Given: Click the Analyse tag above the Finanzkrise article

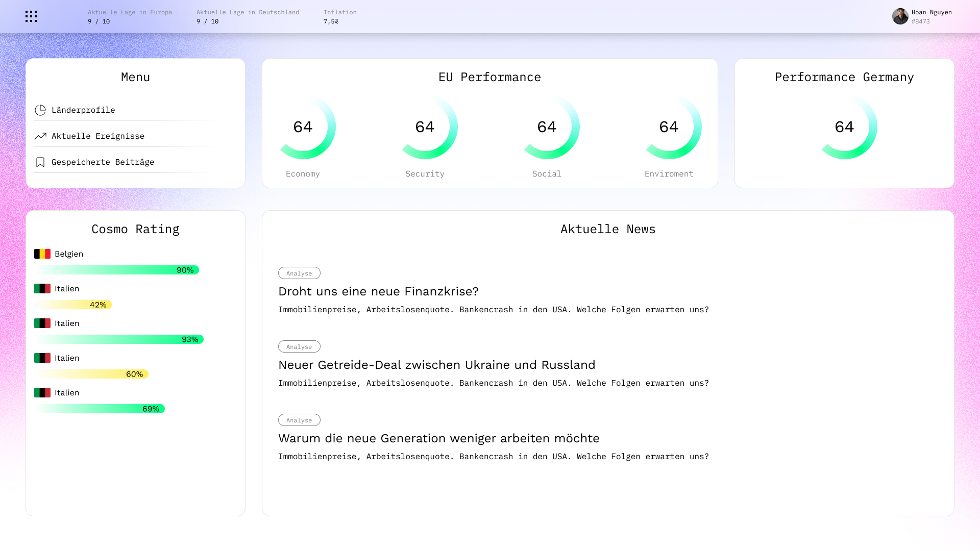Looking at the screenshot, I should point(299,273).
